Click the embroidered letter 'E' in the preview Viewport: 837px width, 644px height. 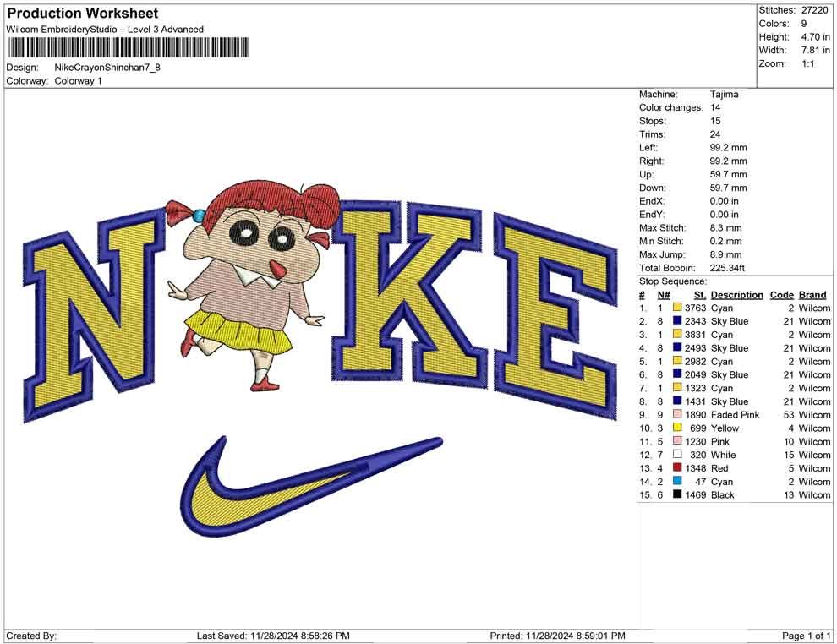[555, 314]
